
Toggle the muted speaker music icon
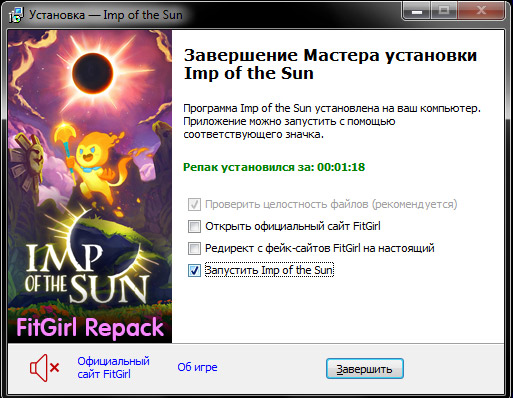click(x=44, y=368)
